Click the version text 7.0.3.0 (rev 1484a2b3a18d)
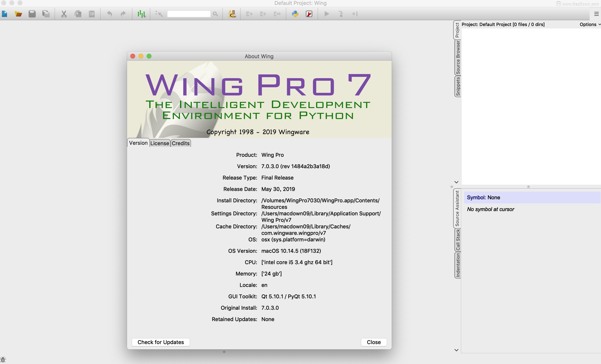This screenshot has height=364, width=601. (x=295, y=166)
